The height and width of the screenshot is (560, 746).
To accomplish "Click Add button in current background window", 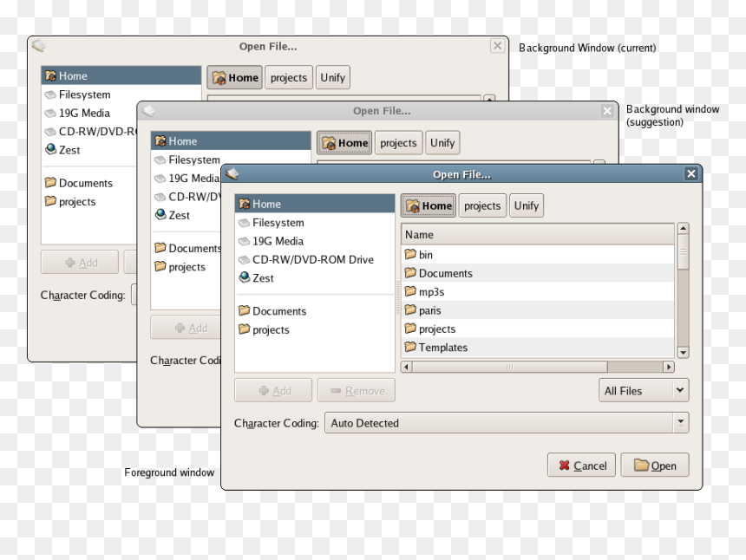I will click(x=80, y=263).
